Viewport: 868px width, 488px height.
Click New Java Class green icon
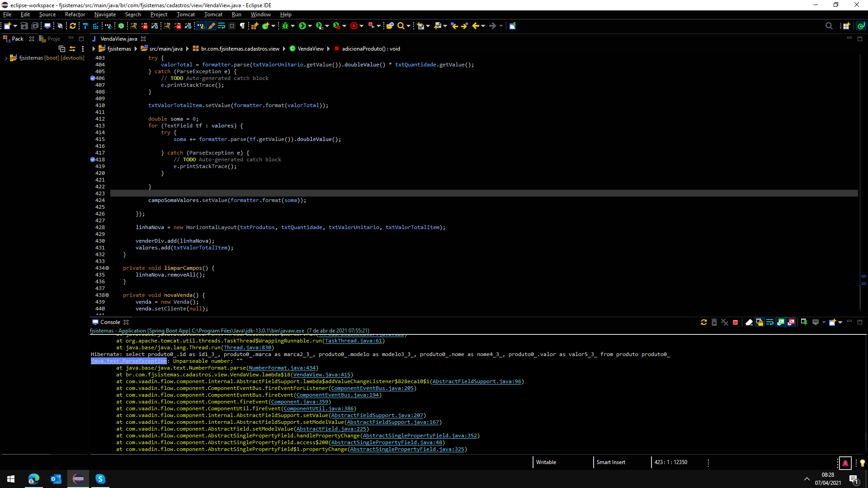(x=265, y=26)
